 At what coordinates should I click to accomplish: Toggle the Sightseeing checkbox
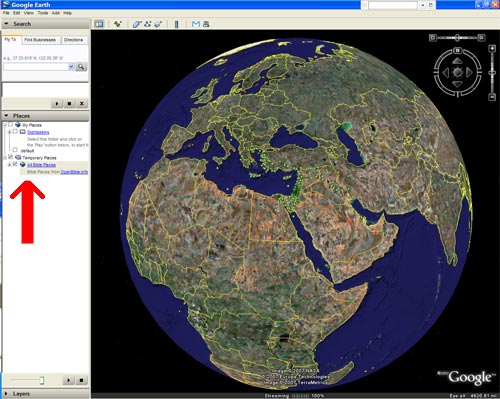15,131
